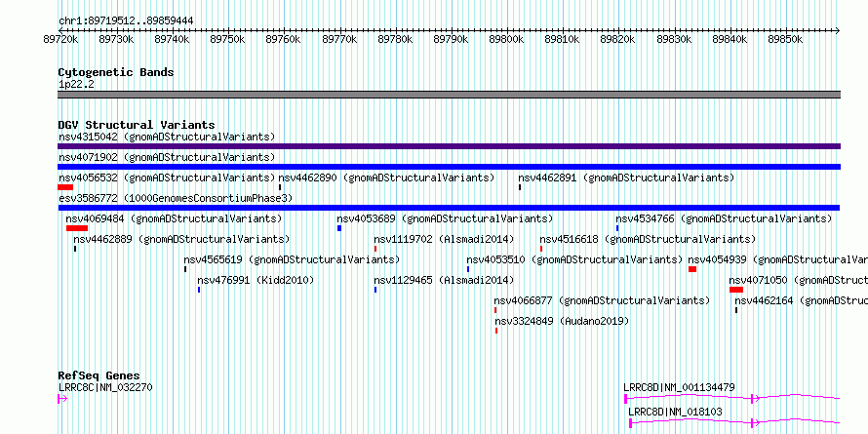Click the nsv4071902 blue variant bar
This screenshot has width=868, height=434.
pos(449,167)
